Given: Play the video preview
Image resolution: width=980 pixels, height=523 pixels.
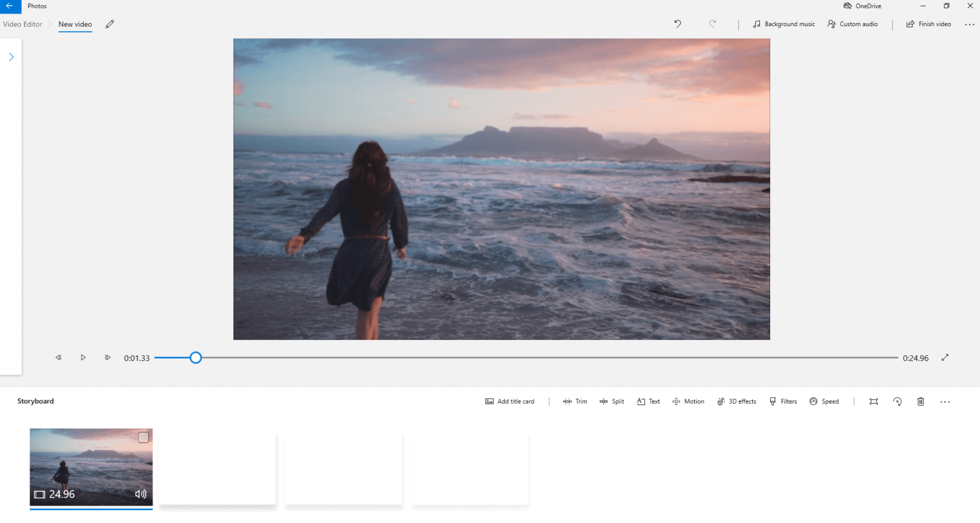Looking at the screenshot, I should tap(83, 358).
